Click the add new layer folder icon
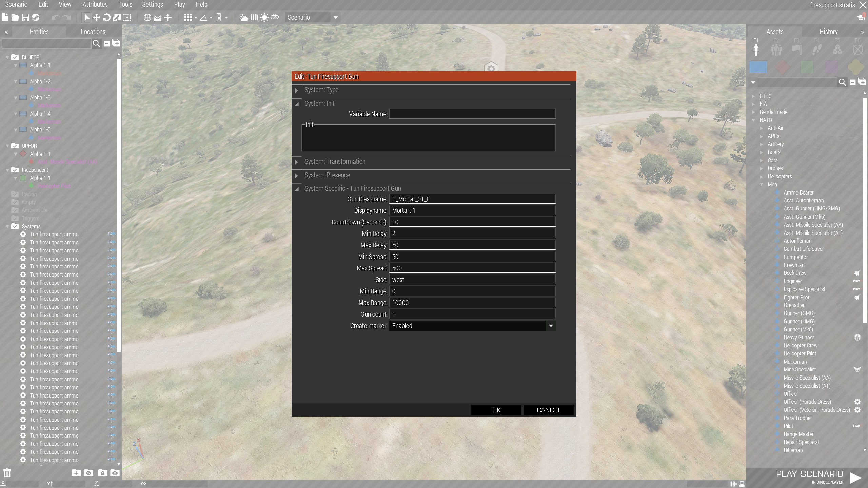 coord(76,473)
